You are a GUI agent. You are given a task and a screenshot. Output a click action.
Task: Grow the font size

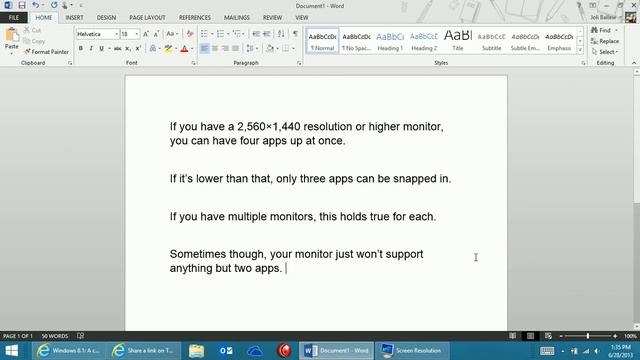(146, 34)
